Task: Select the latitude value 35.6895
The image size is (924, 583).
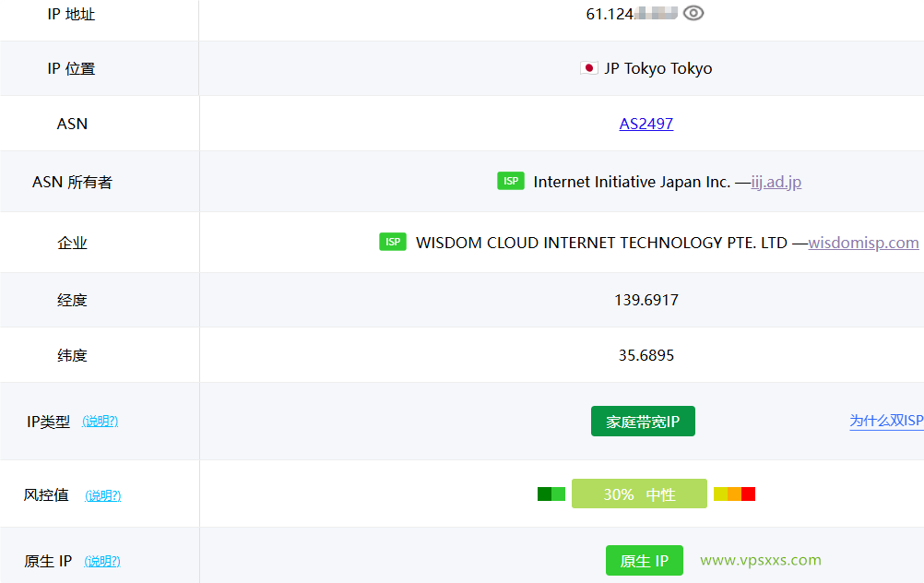Action: point(646,355)
